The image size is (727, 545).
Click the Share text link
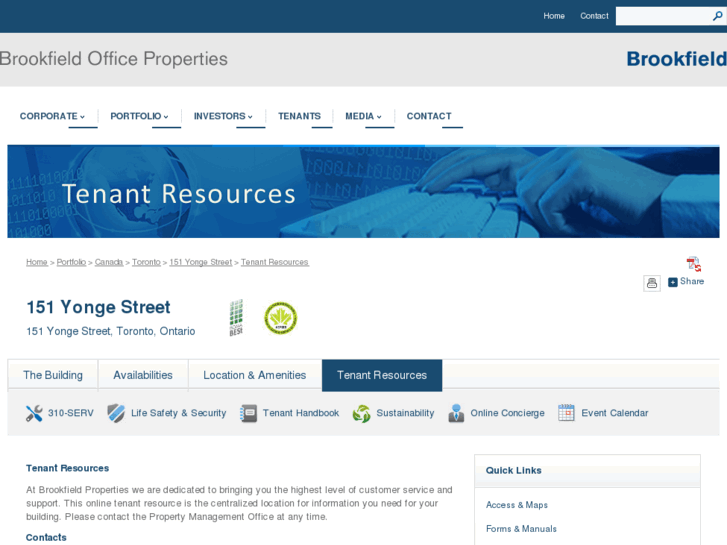coord(692,281)
